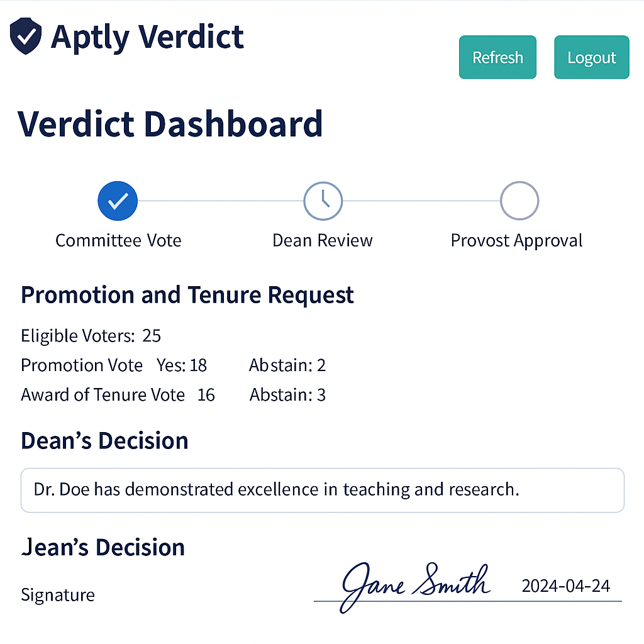Click the Provost Approval stage label
This screenshot has width=644, height=644.
pyautogui.click(x=516, y=240)
